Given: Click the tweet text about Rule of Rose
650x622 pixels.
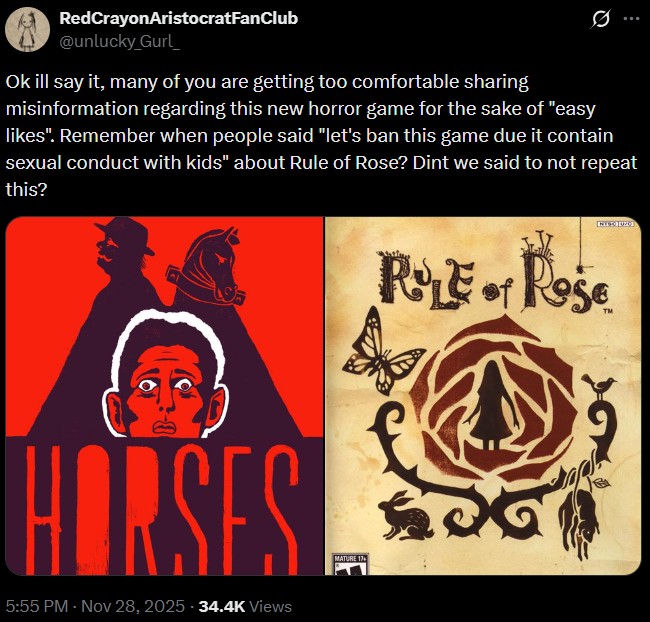Looking at the screenshot, I should click(321, 136).
